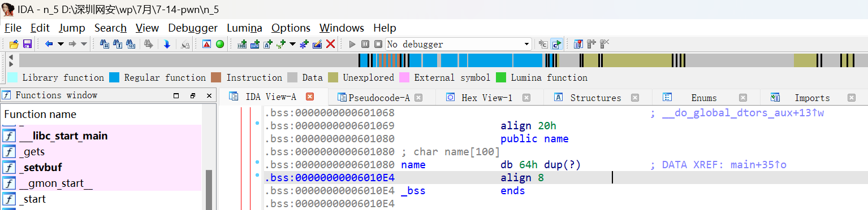Click the remove tracepoint X icon
The height and width of the screenshot is (210, 868).
tap(604, 43)
